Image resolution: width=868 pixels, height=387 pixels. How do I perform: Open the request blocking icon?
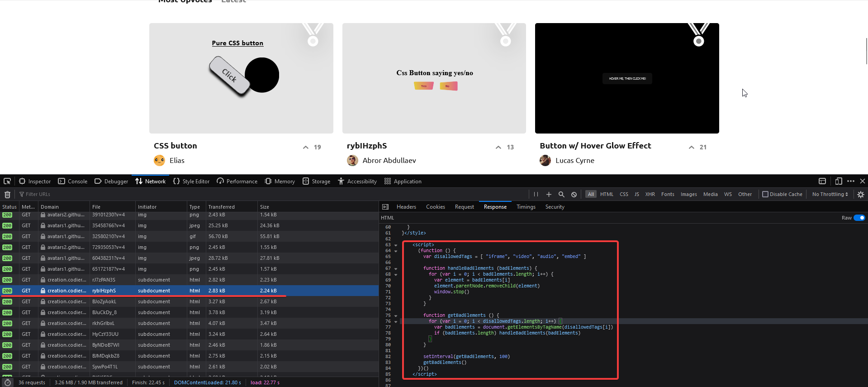tap(574, 194)
